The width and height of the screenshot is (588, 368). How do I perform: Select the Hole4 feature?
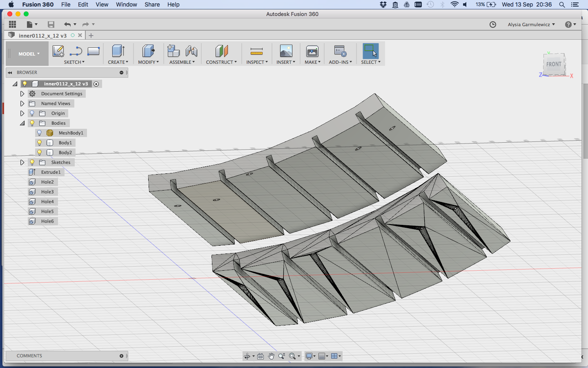pyautogui.click(x=47, y=202)
